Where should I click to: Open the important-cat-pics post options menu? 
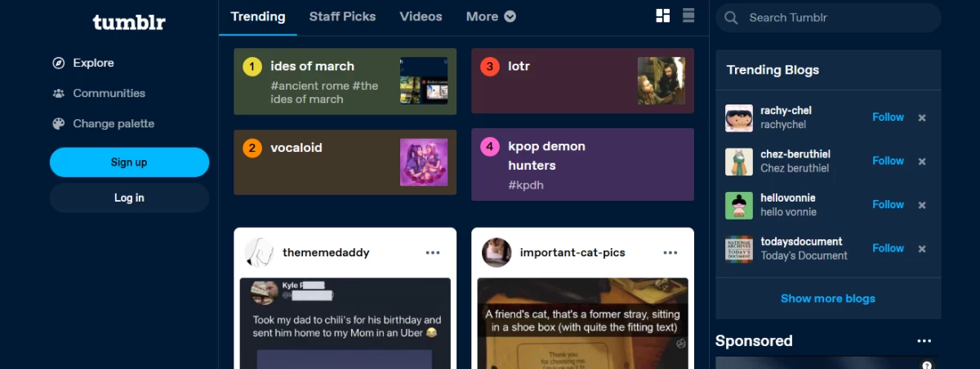[x=670, y=253]
